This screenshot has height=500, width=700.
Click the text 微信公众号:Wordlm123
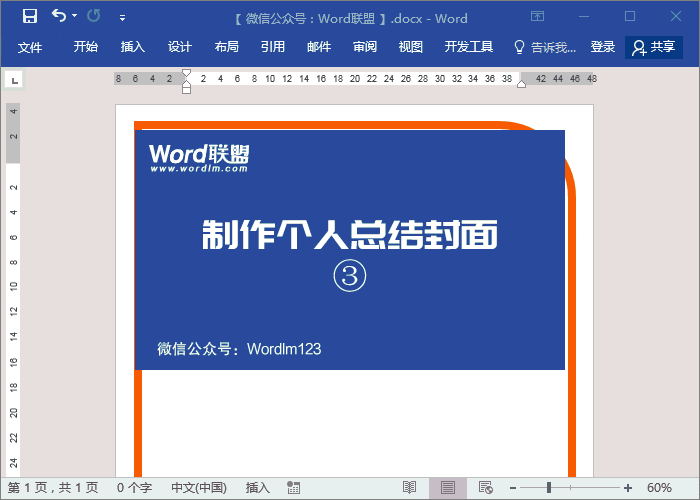tap(239, 349)
